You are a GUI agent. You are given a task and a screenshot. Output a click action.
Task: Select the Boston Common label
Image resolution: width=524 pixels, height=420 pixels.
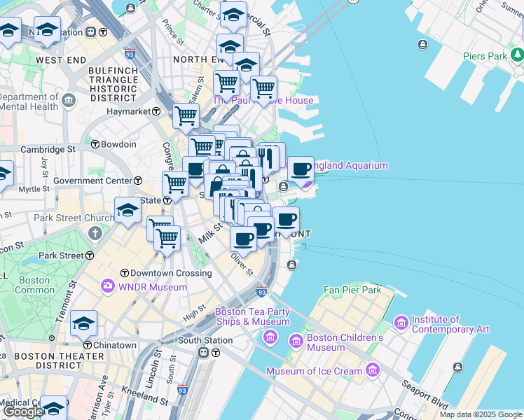click(x=34, y=285)
